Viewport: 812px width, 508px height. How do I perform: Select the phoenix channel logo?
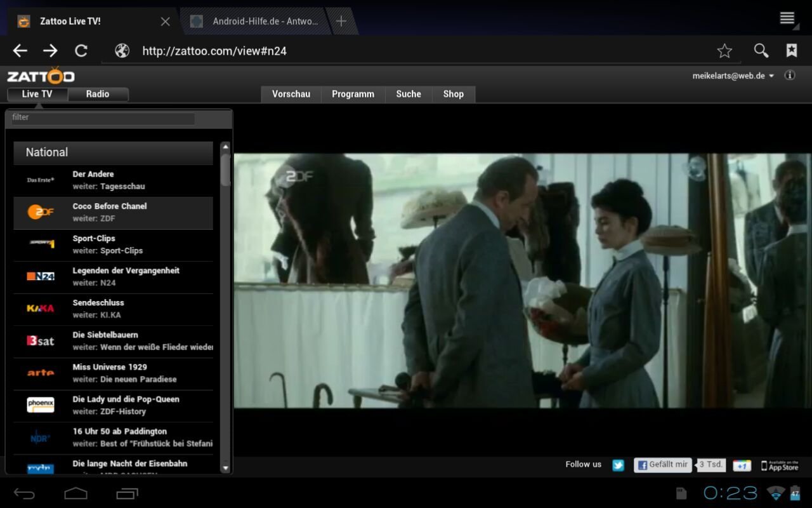[x=41, y=405]
